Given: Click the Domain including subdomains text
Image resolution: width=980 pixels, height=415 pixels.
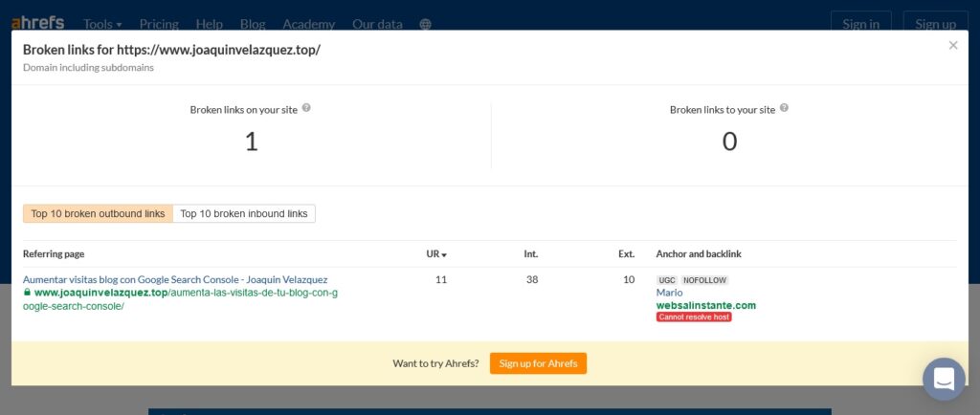Looking at the screenshot, I should [x=88, y=67].
